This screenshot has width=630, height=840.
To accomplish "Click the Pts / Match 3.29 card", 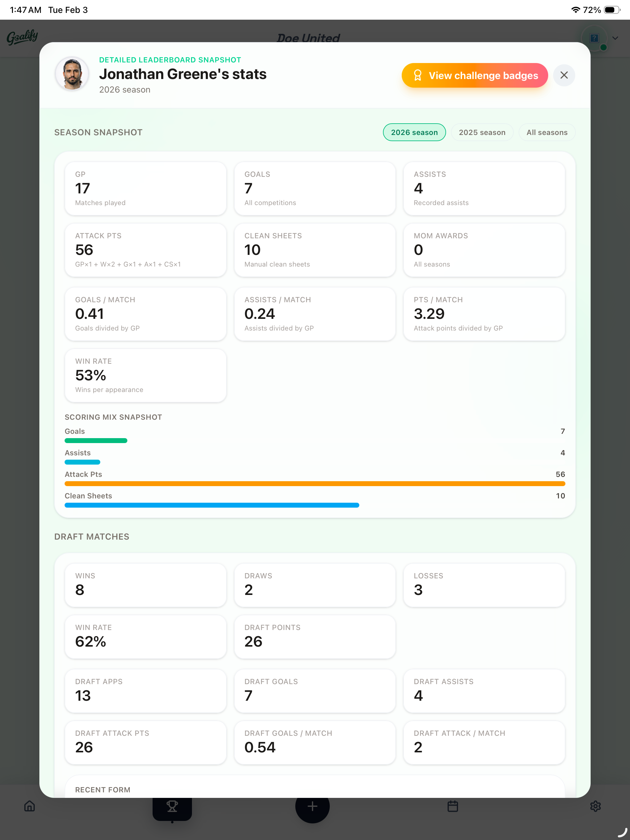I will [484, 314].
